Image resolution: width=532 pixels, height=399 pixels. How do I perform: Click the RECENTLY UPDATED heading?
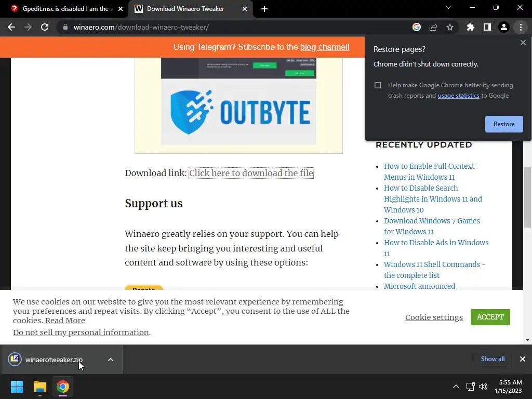[x=423, y=145]
